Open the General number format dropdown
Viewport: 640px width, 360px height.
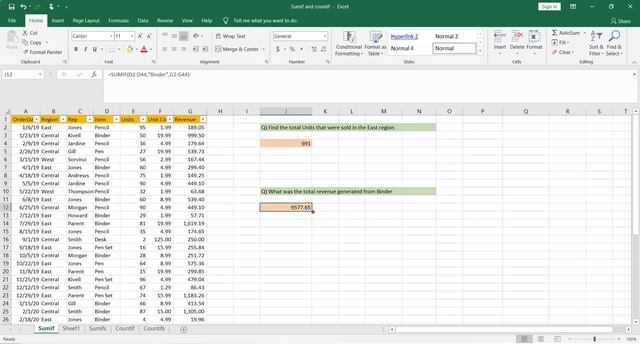pos(324,36)
